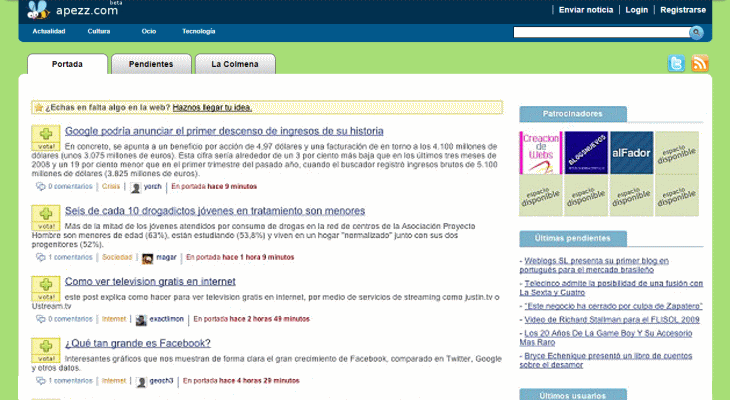Open the RSS feed icon
Image resolution: width=730 pixels, height=400 pixels.
(700, 63)
